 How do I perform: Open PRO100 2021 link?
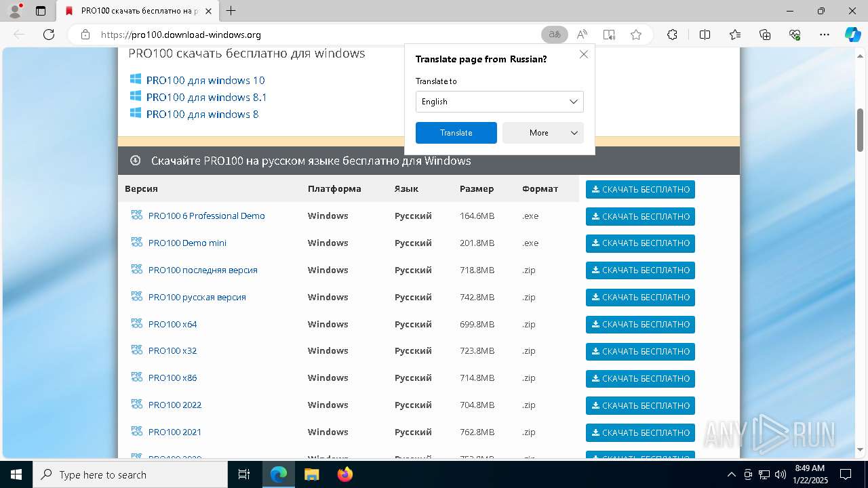[175, 432]
